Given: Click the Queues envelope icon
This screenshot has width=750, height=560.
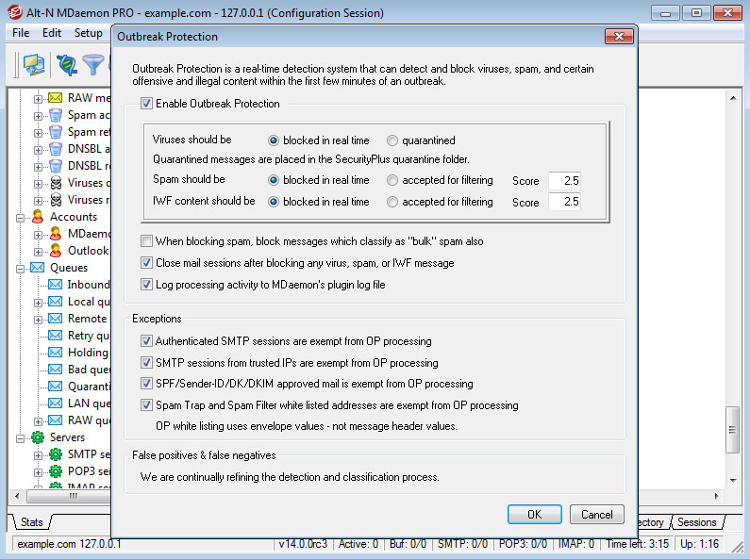Looking at the screenshot, I should (x=39, y=268).
